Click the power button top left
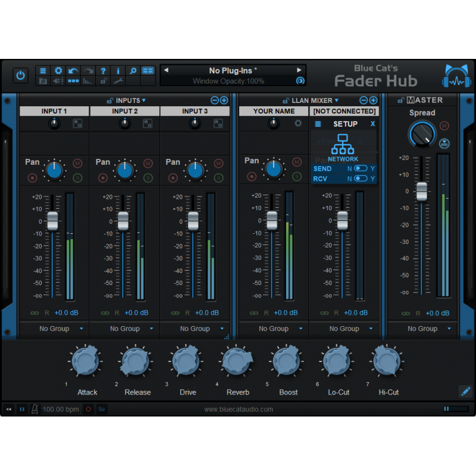Screen dimensions: 476x476 coord(20,75)
